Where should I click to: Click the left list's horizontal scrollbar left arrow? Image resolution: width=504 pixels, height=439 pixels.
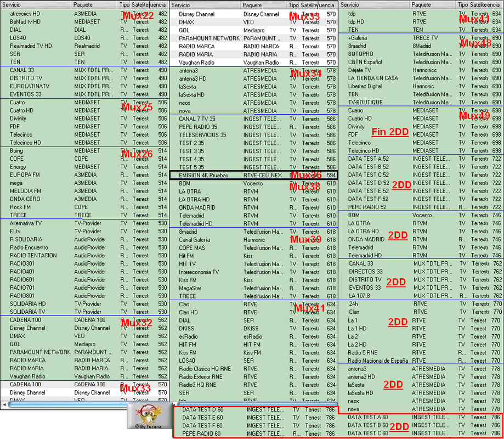click(x=4, y=404)
